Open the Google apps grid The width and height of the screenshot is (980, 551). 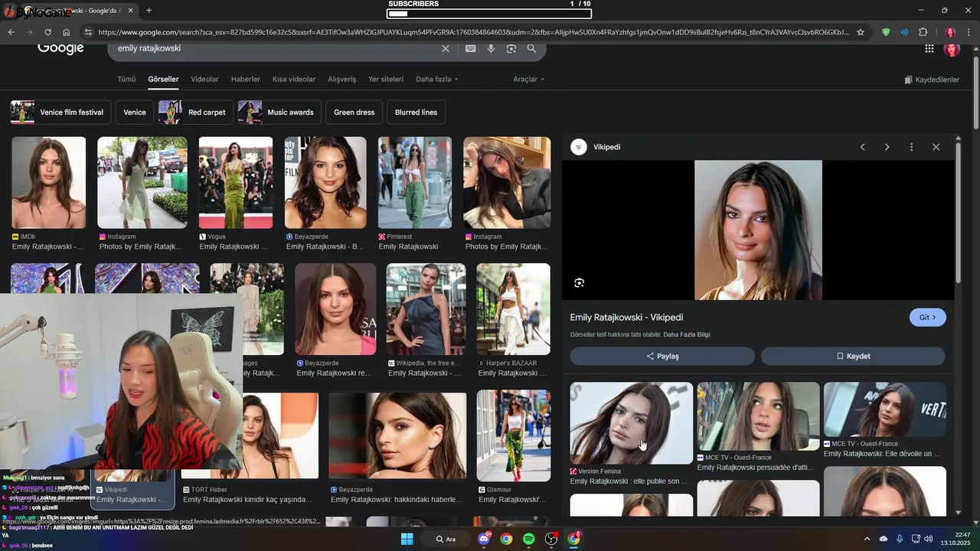929,48
